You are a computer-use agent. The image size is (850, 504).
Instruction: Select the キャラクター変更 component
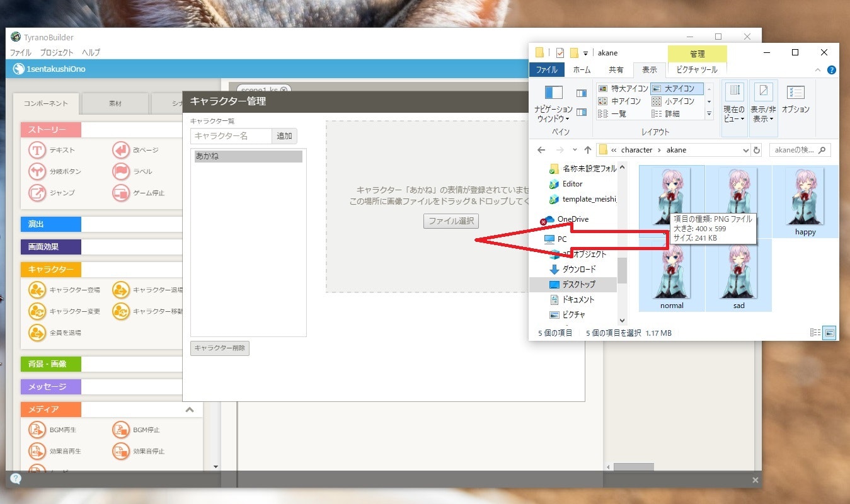(64, 311)
